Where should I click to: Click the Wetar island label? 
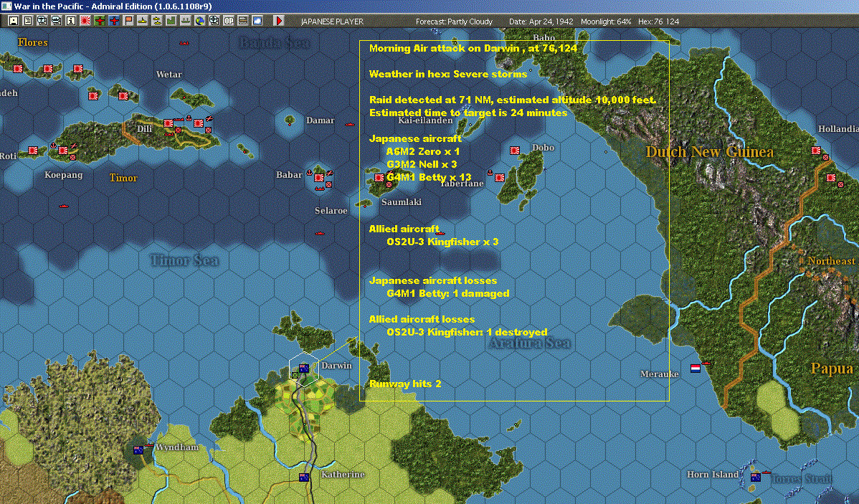pos(169,75)
